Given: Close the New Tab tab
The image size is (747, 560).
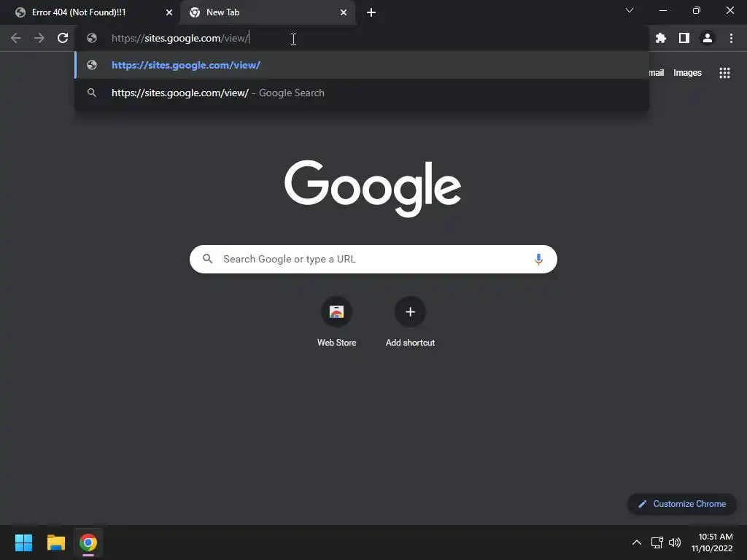Looking at the screenshot, I should [x=344, y=12].
